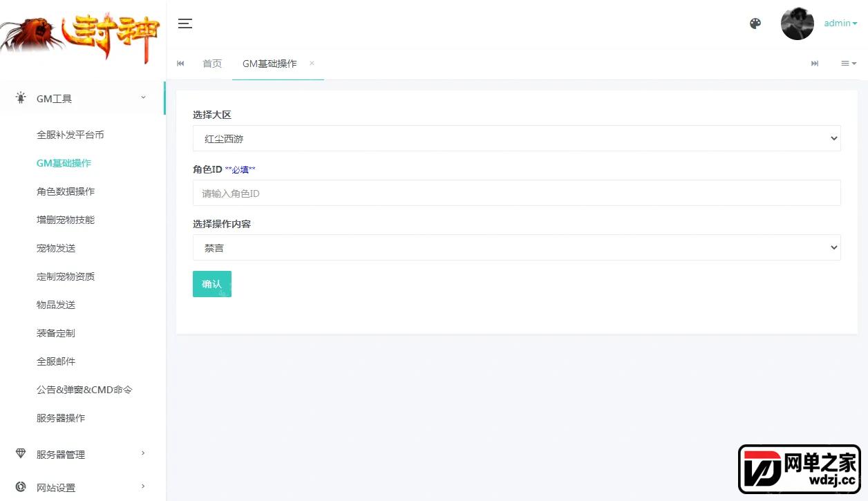
Task: Click the 确认 button
Action: (211, 284)
